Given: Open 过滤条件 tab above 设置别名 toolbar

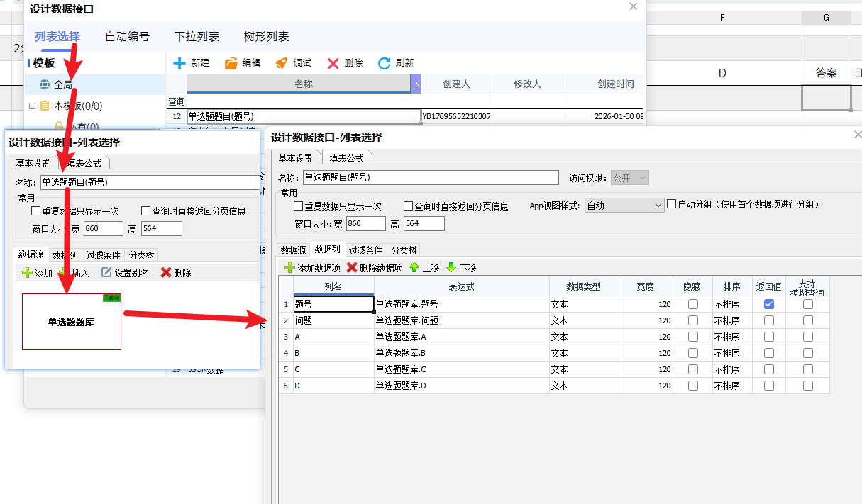Looking at the screenshot, I should pyautogui.click(x=103, y=255).
